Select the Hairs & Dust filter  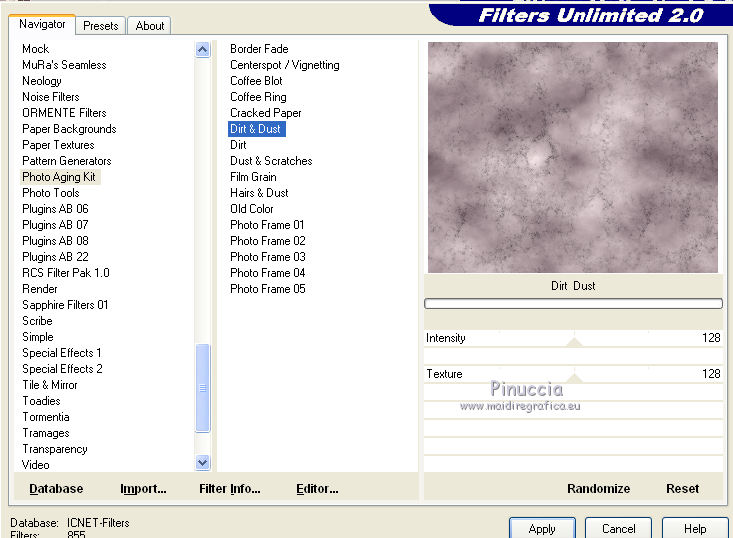point(259,193)
